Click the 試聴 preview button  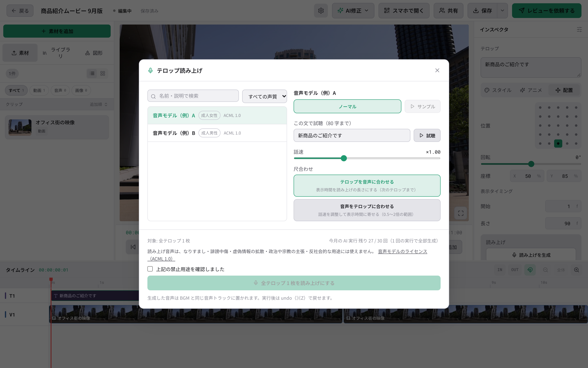427,135
